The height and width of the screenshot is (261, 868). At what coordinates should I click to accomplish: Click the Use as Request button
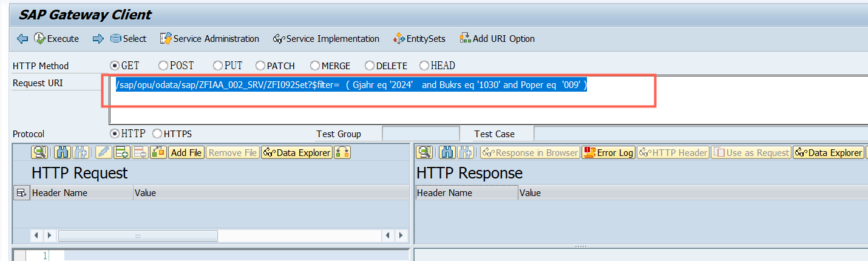751,152
